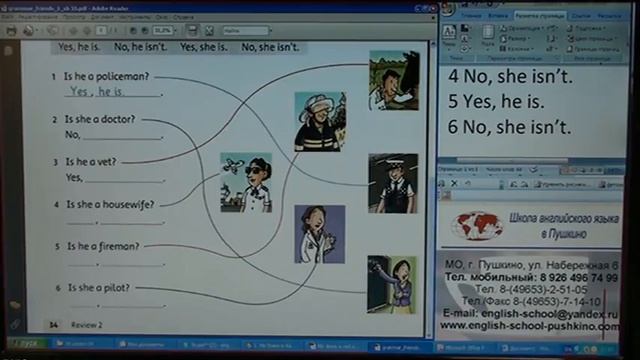Open the Редактирование menu in Adobe Reader
640x360 pixels.
37,18
